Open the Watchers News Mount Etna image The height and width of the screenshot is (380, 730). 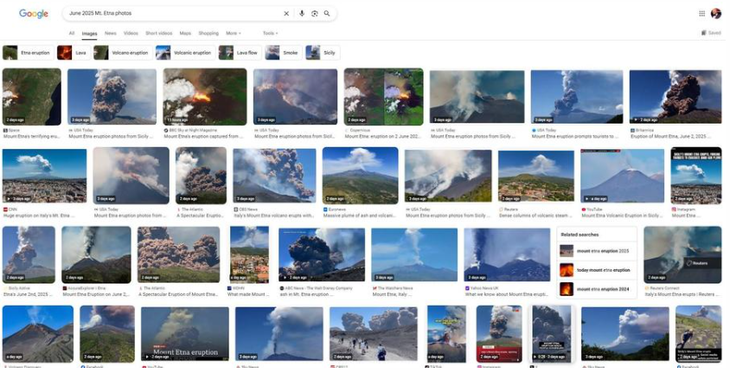(x=414, y=255)
